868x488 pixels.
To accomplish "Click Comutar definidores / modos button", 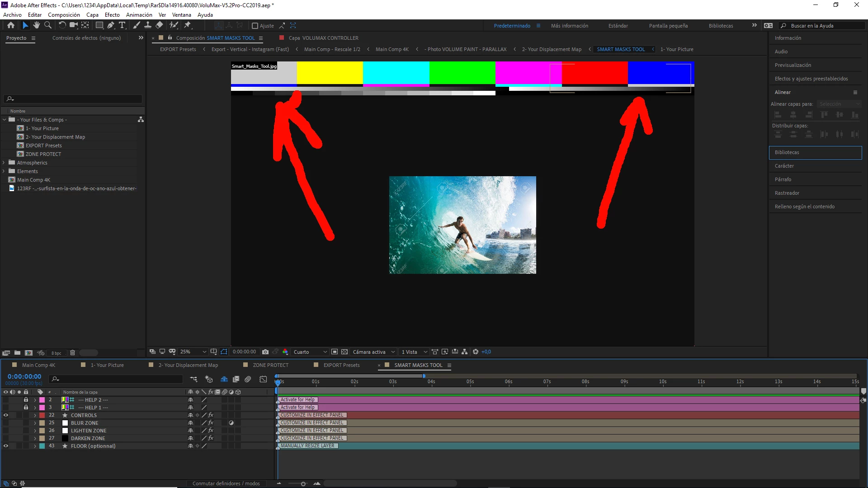I will [226, 483].
